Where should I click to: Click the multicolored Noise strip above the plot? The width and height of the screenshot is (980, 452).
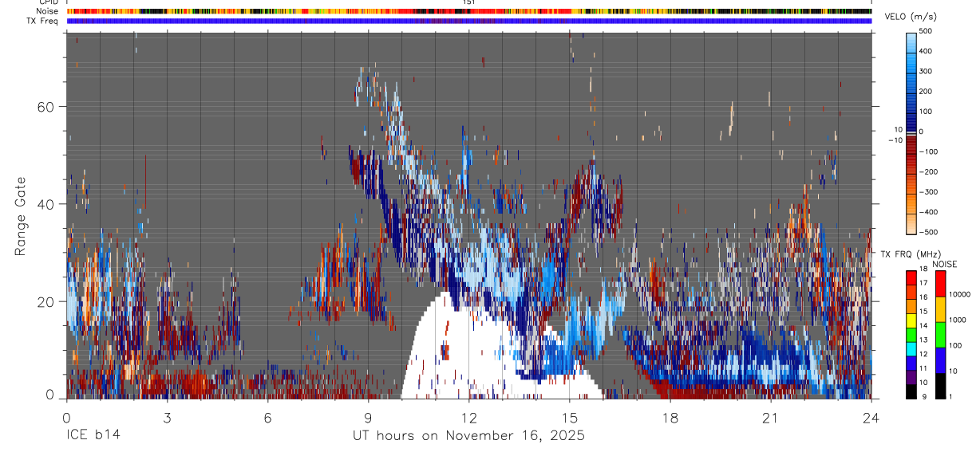coord(469,11)
